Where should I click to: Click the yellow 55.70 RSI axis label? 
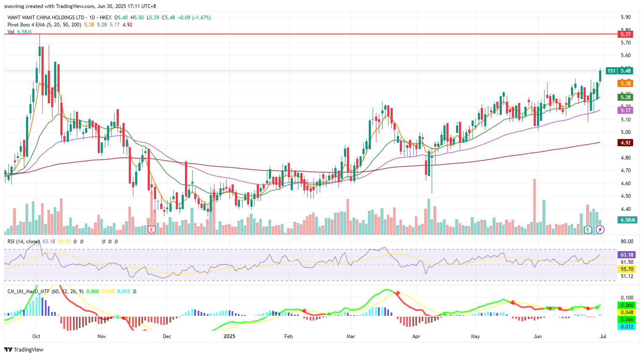(x=627, y=269)
